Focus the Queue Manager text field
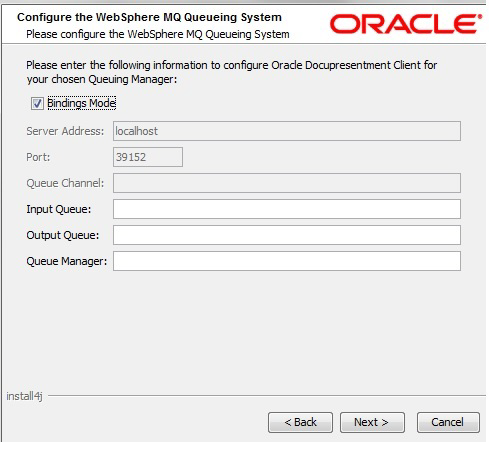The width and height of the screenshot is (490, 453). 287,261
